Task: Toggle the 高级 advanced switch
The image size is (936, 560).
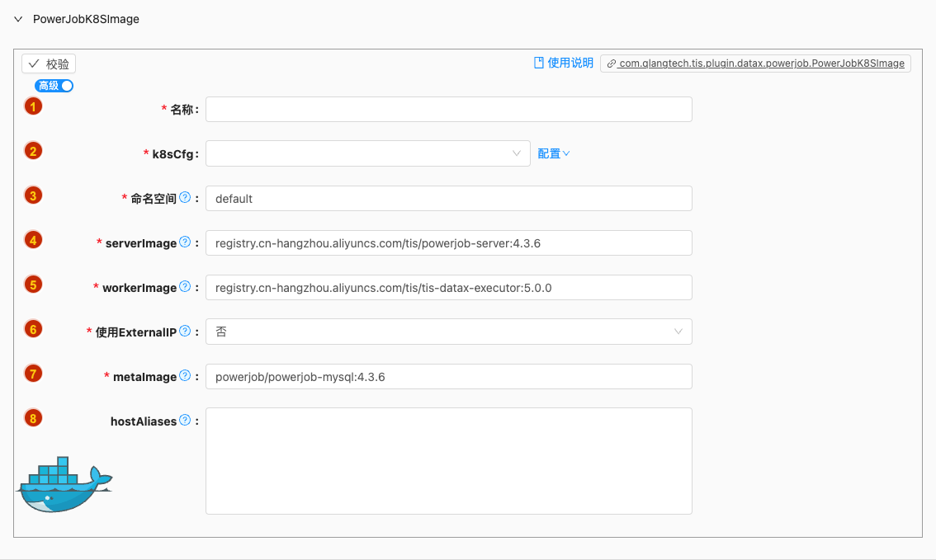Action: click(54, 86)
